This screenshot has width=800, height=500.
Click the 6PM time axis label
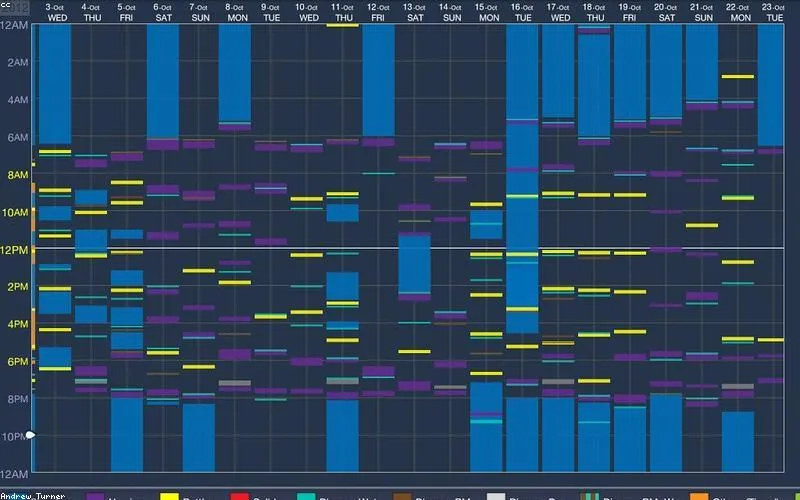[18, 362]
